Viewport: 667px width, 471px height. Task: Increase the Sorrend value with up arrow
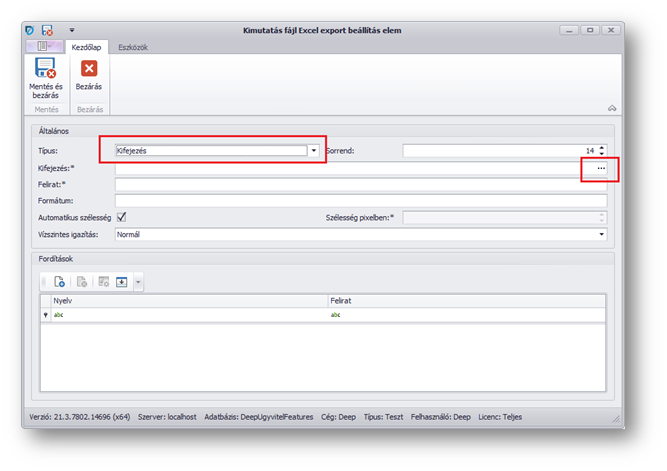pos(602,147)
